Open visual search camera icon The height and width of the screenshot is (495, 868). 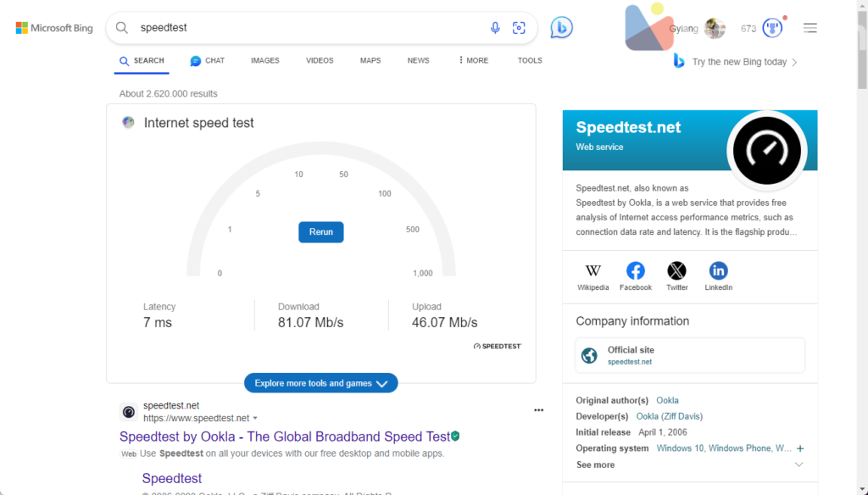[519, 28]
